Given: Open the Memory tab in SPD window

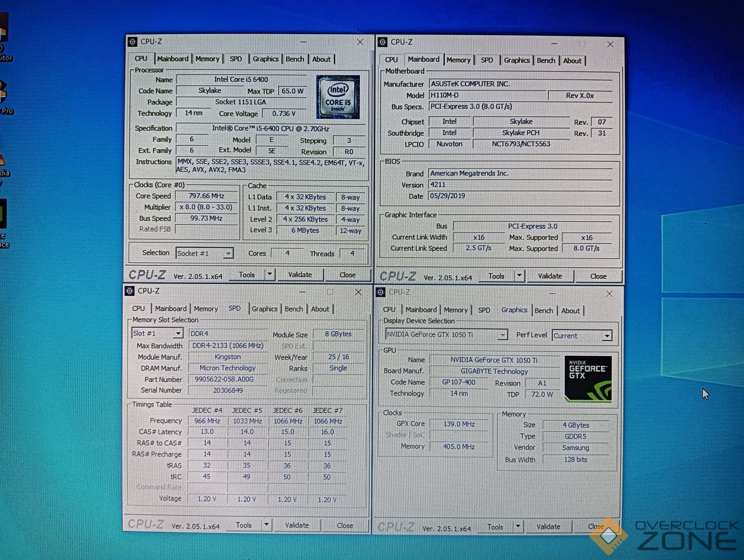Looking at the screenshot, I should pos(206,309).
